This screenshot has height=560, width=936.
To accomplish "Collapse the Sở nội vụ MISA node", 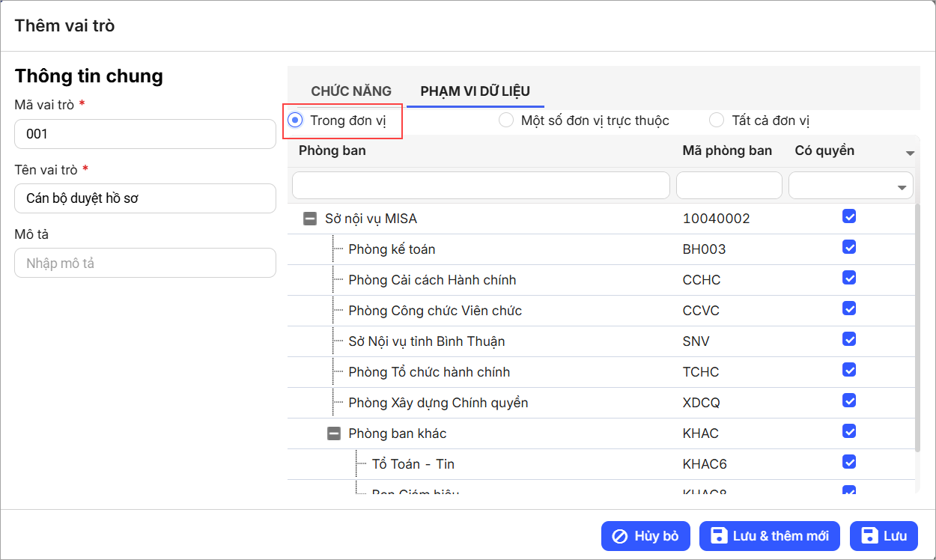I will pyautogui.click(x=309, y=219).
